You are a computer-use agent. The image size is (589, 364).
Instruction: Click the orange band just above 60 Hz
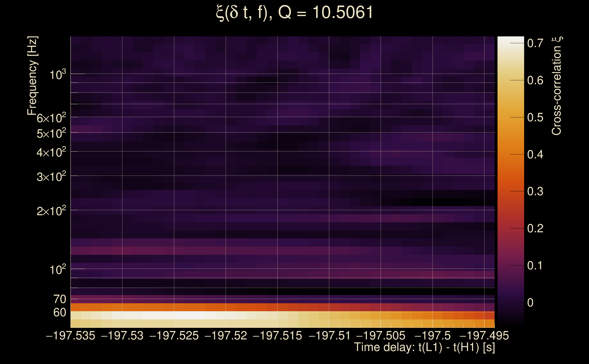169,307
